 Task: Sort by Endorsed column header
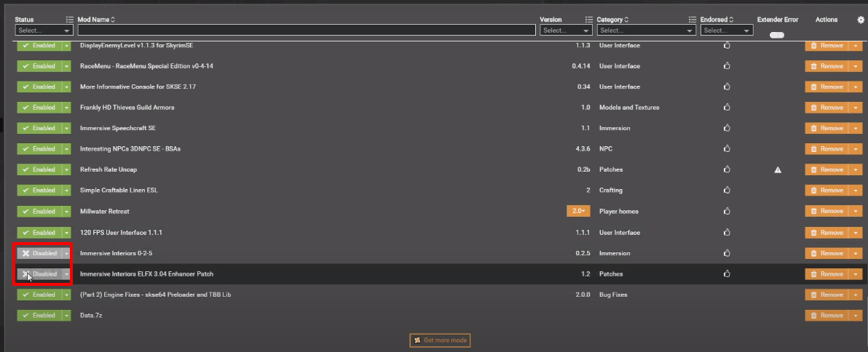(717, 20)
